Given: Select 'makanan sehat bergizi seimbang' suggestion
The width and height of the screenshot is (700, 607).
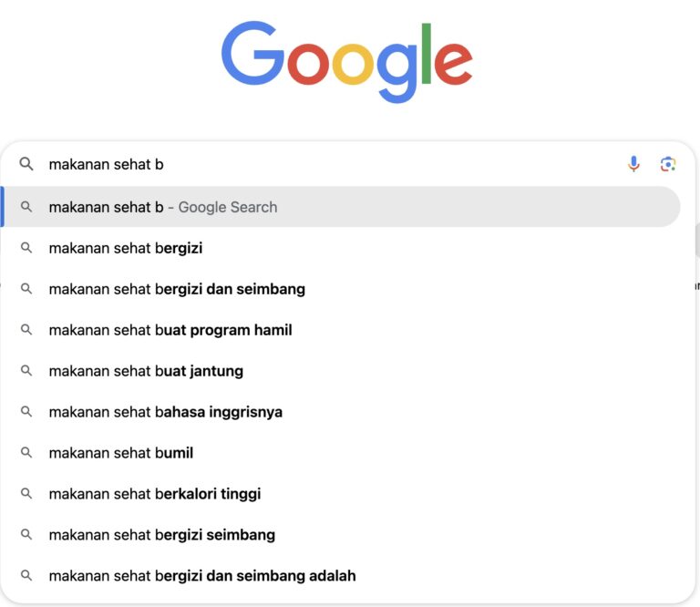Looking at the screenshot, I should point(162,535).
